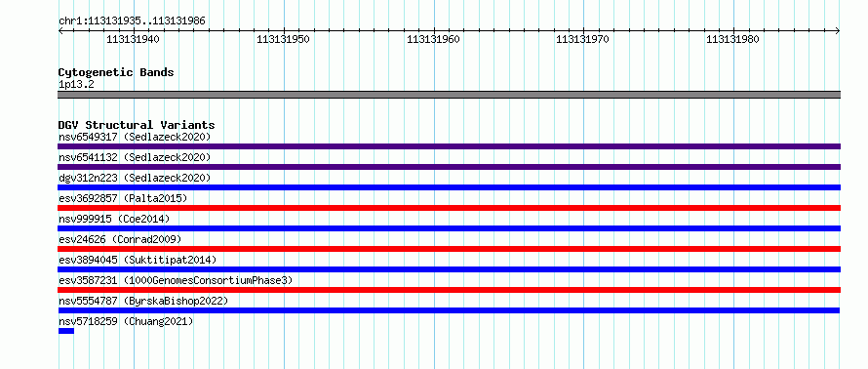
Task: Click the nsv6541132 (Sedlazeck2020) variant label
Action: tap(135, 157)
